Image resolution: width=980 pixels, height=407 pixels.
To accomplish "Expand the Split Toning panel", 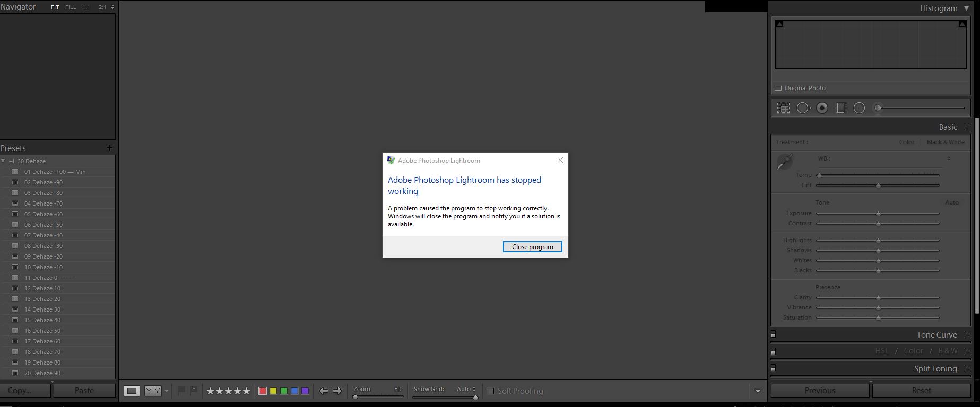I will [967, 368].
